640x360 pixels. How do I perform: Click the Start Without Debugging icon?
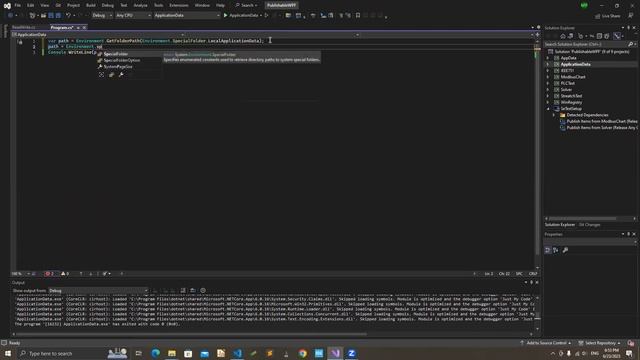[267, 16]
